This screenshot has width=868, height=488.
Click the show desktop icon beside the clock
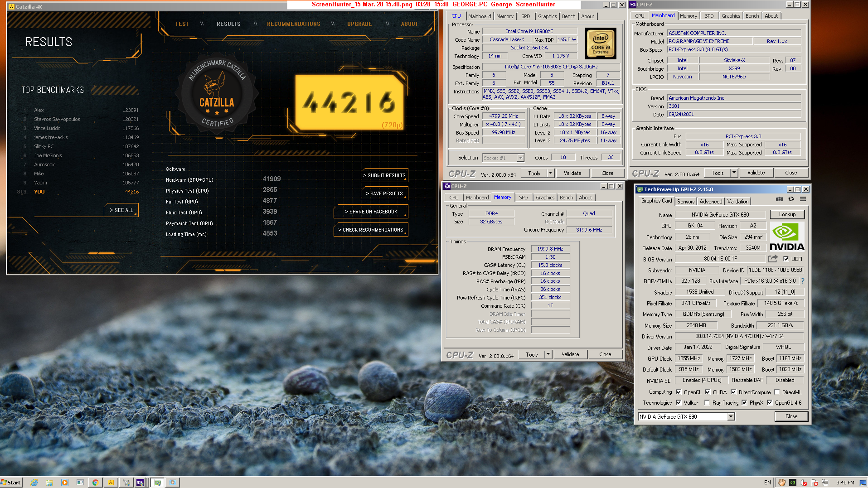pos(863,483)
